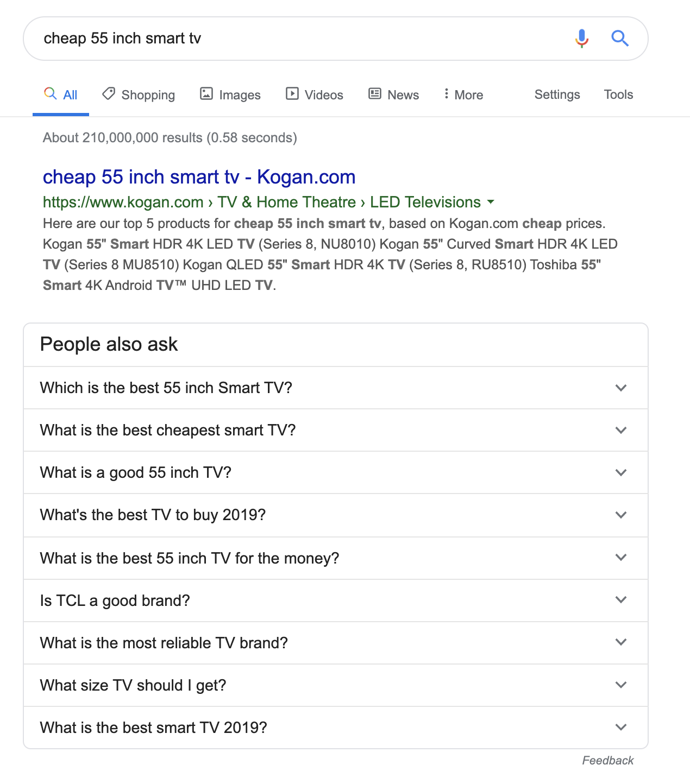690x784 pixels.
Task: Open the More options menu
Action: tap(463, 94)
